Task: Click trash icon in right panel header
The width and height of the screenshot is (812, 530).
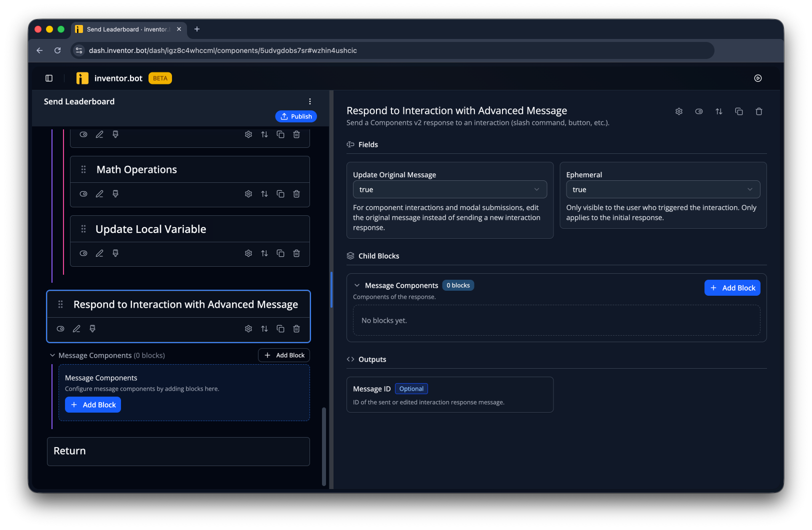Action: [759, 111]
